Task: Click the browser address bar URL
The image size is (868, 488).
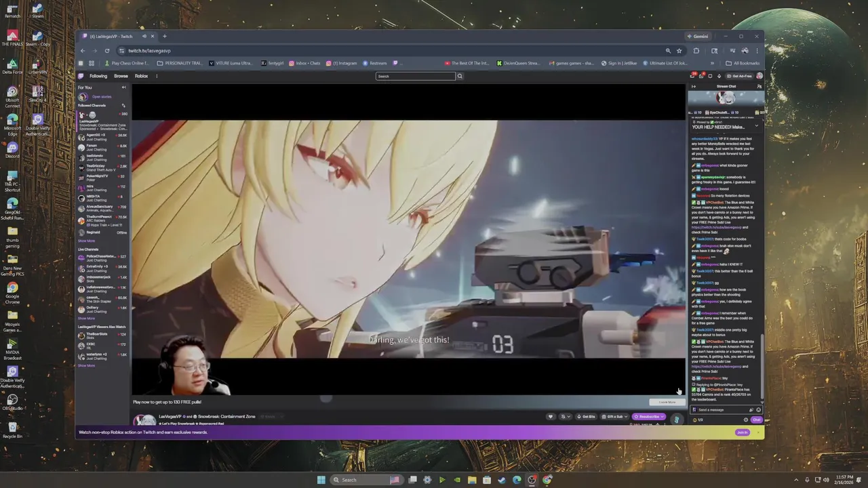Action: (149, 51)
